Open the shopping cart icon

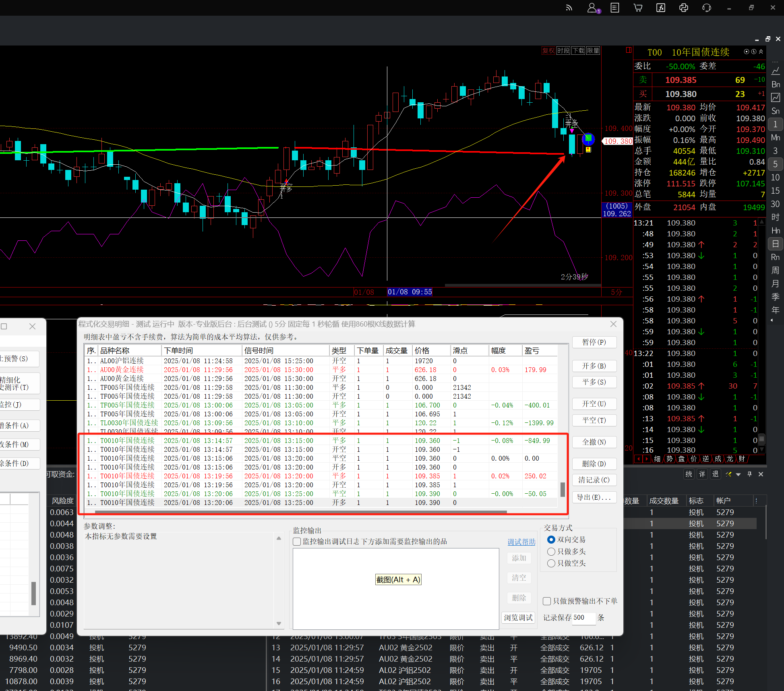tap(638, 8)
